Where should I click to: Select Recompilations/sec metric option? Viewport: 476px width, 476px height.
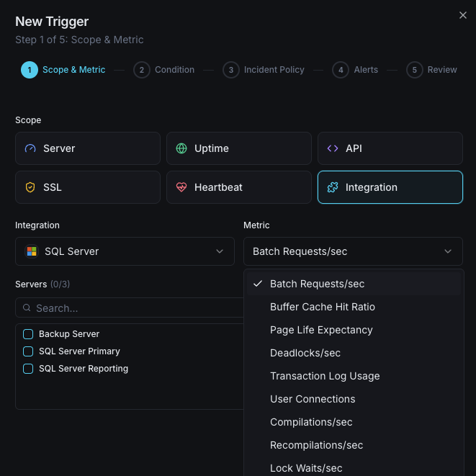pyautogui.click(x=354, y=445)
